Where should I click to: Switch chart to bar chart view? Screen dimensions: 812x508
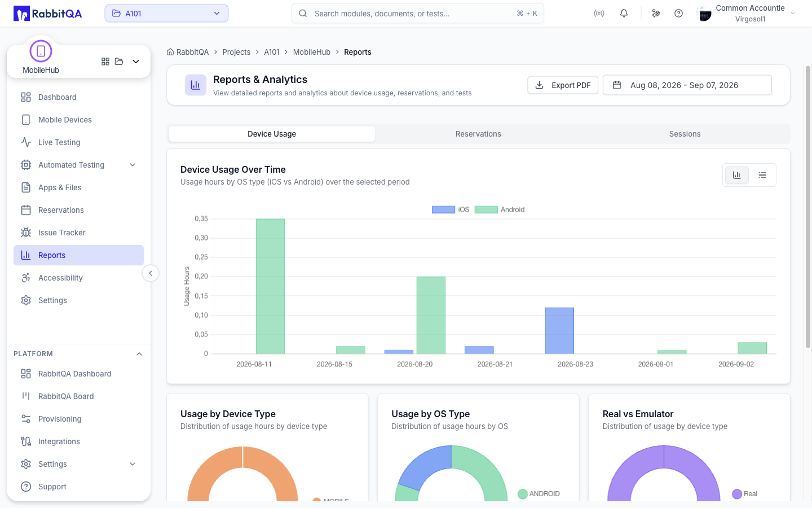736,175
